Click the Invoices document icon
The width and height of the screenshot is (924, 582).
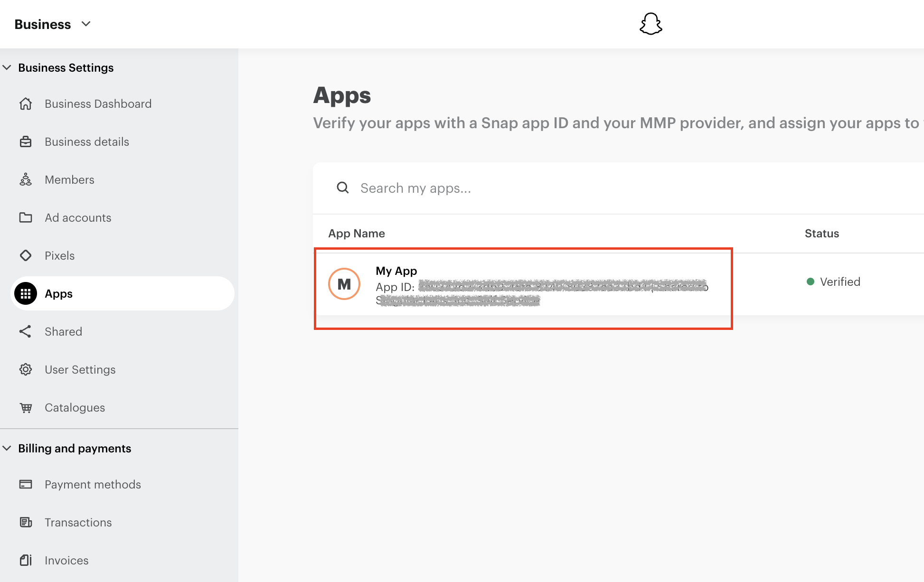coord(26,560)
